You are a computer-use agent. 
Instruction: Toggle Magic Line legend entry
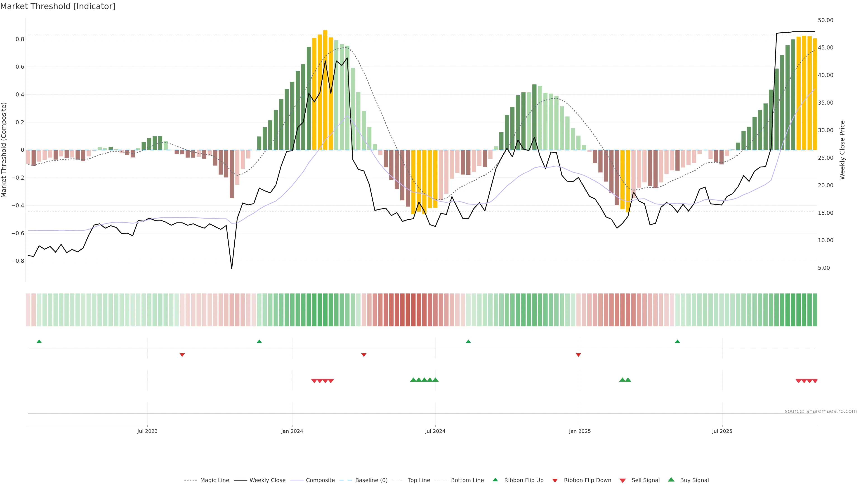[x=214, y=480]
